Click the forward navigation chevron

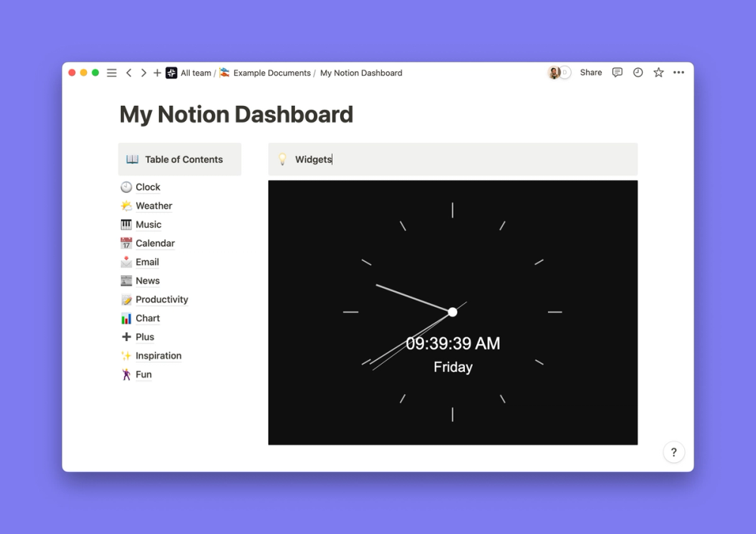[x=144, y=73]
